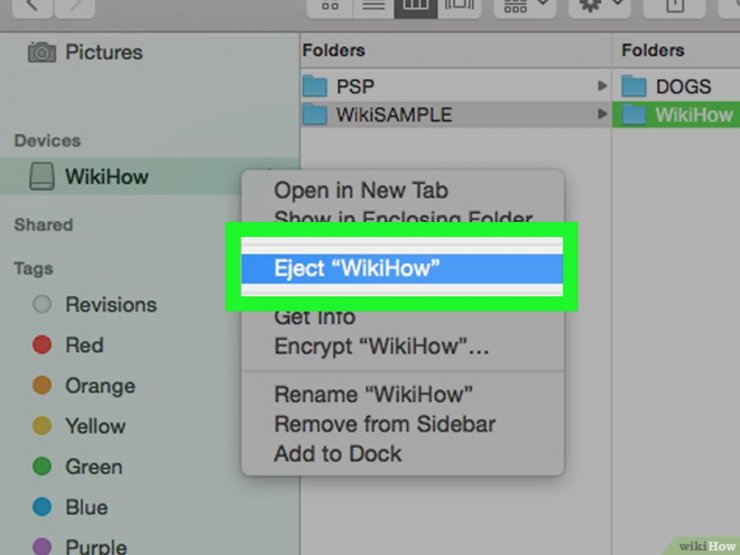Image resolution: width=740 pixels, height=555 pixels.
Task: Go back with the left arrow
Action: click(32, 7)
